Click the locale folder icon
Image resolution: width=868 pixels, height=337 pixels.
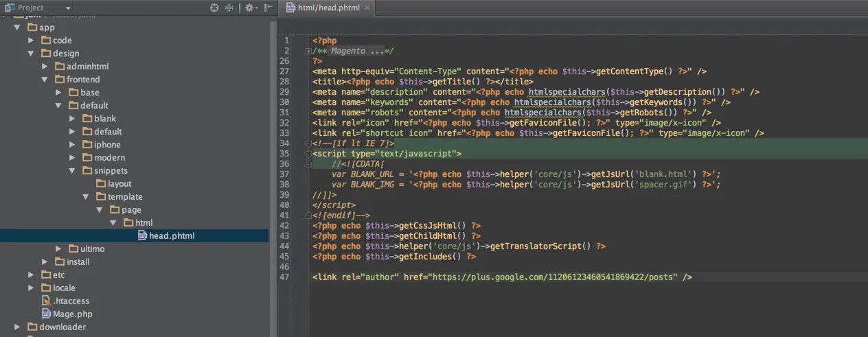(x=47, y=288)
